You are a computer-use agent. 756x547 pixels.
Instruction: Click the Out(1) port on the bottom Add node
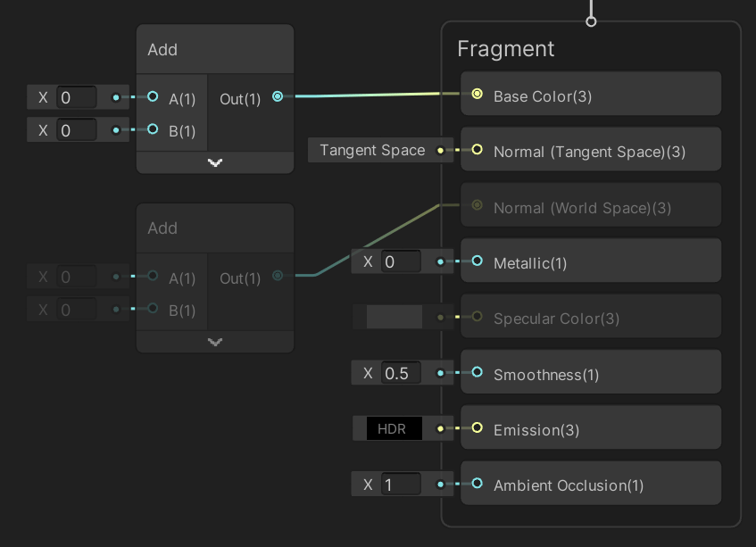click(277, 277)
